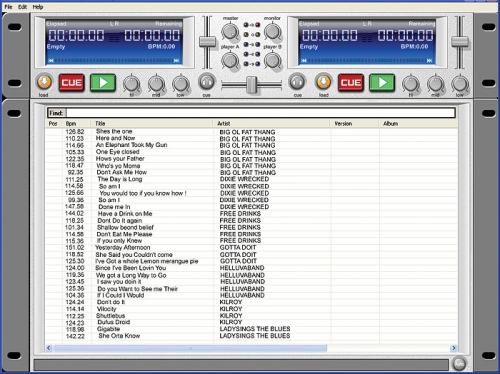Sort the track list by the Version column

pos(354,124)
